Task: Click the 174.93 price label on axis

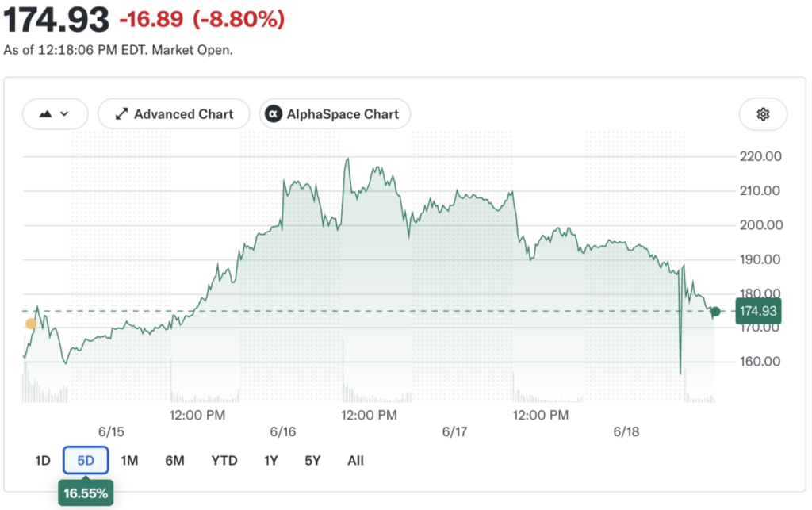Action: point(758,311)
